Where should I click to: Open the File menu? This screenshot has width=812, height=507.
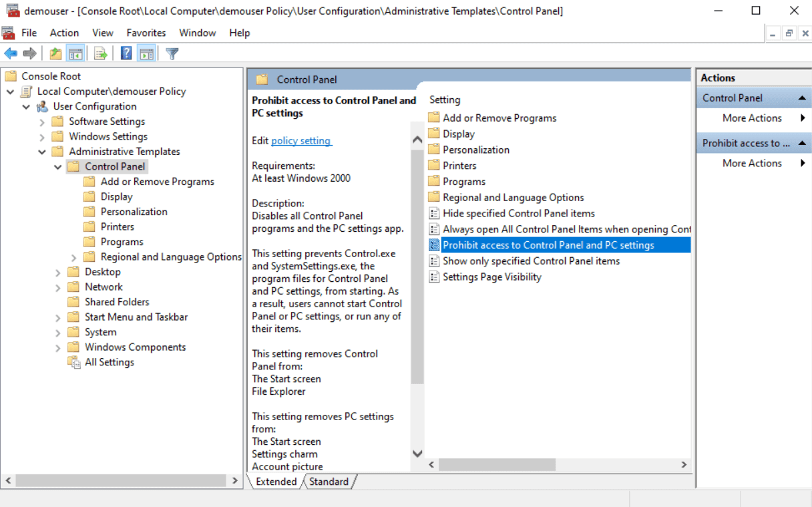[x=29, y=33]
